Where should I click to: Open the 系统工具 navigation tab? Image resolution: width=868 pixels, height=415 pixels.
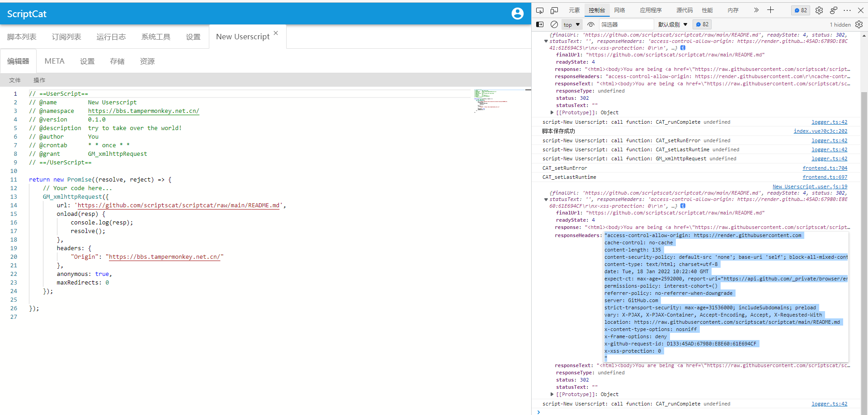[x=156, y=37]
